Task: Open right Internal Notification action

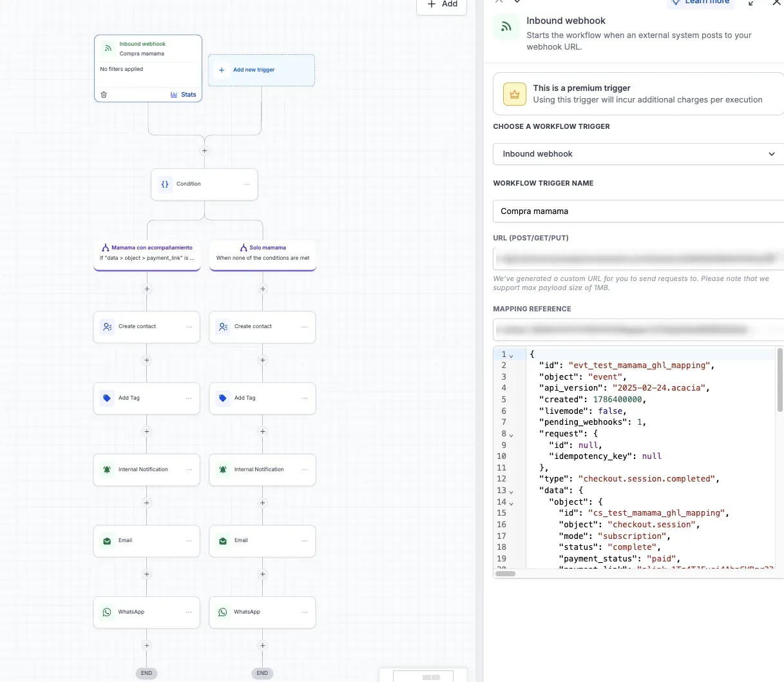Action: point(263,470)
